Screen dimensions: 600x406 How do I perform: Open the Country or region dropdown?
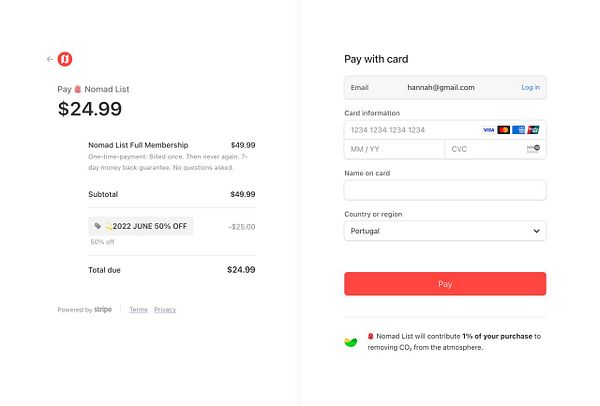pos(445,231)
